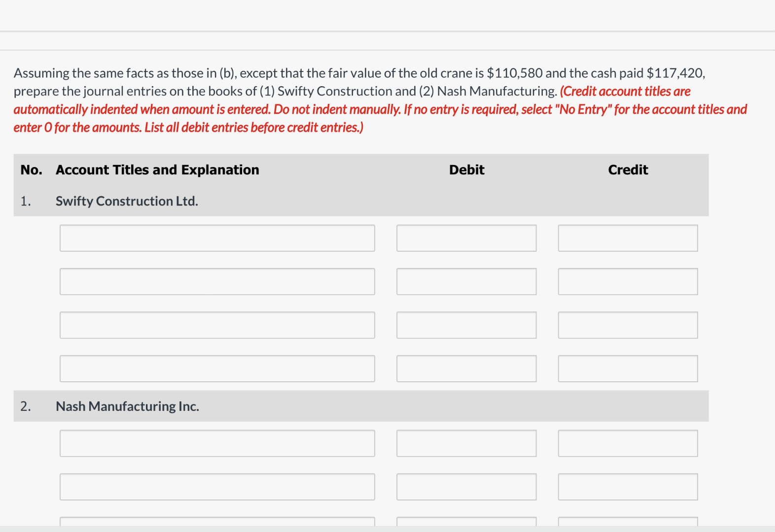Viewport: 775px width, 532px height.
Task: Click the 'Debit' column header
Action: point(466,170)
